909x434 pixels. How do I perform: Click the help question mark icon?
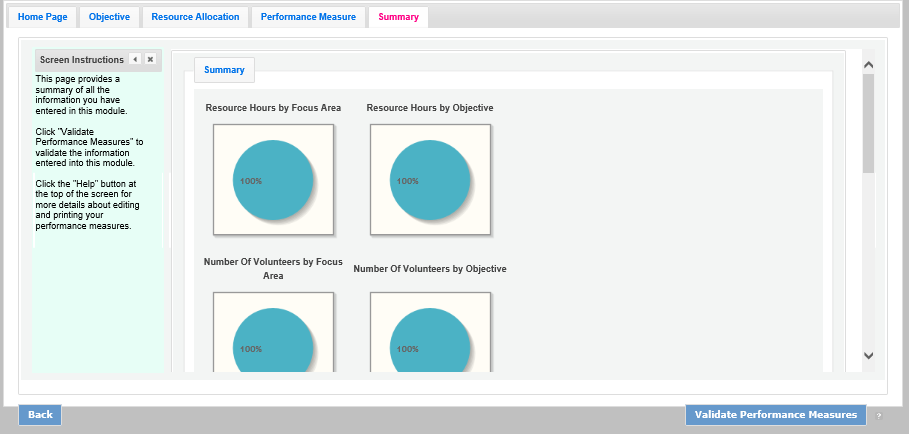click(x=879, y=415)
